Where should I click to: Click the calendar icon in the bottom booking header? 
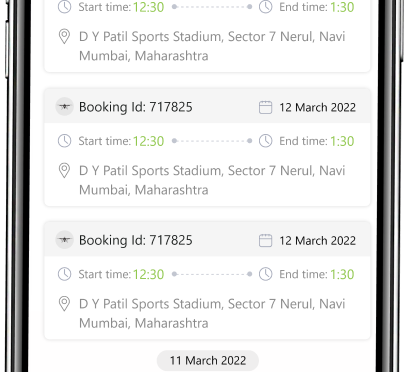click(265, 240)
